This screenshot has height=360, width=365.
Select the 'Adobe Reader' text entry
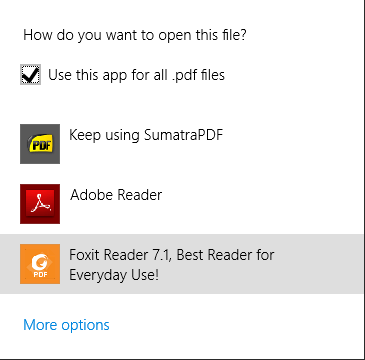coord(116,195)
